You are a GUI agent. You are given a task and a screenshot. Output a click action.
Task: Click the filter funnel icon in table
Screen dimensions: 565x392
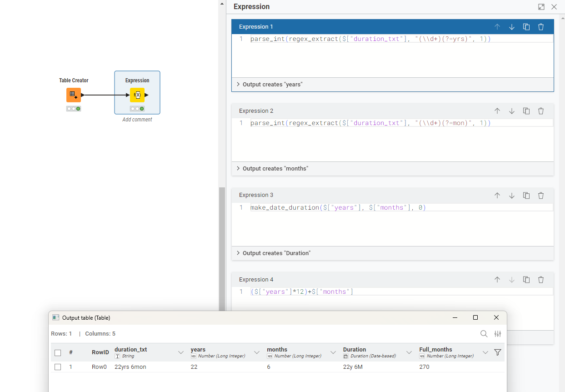click(497, 352)
